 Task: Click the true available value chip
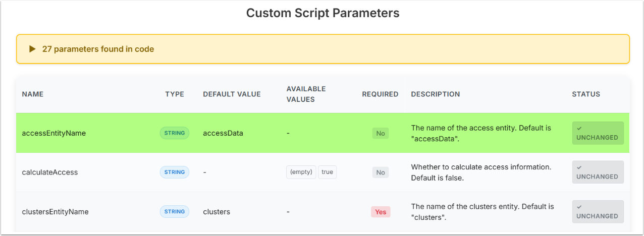click(x=327, y=172)
